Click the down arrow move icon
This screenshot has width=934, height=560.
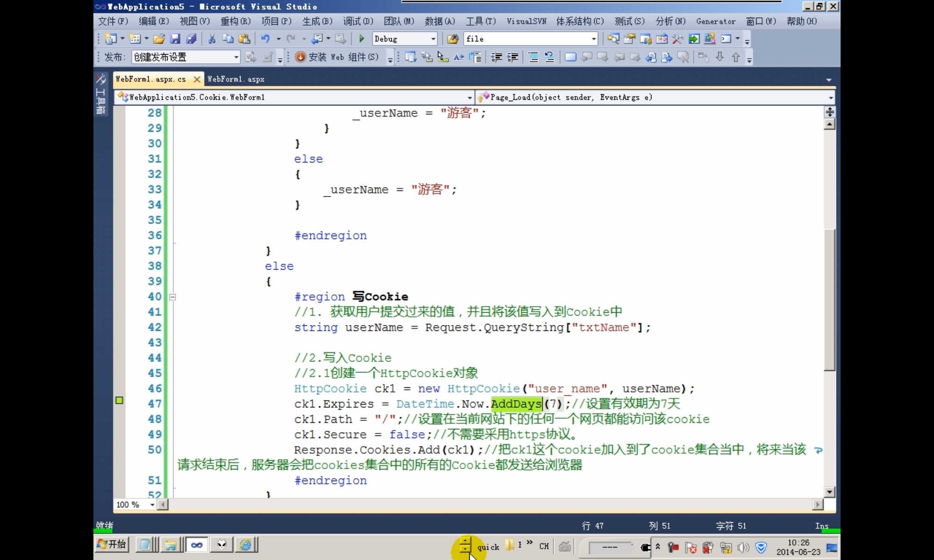point(720,57)
